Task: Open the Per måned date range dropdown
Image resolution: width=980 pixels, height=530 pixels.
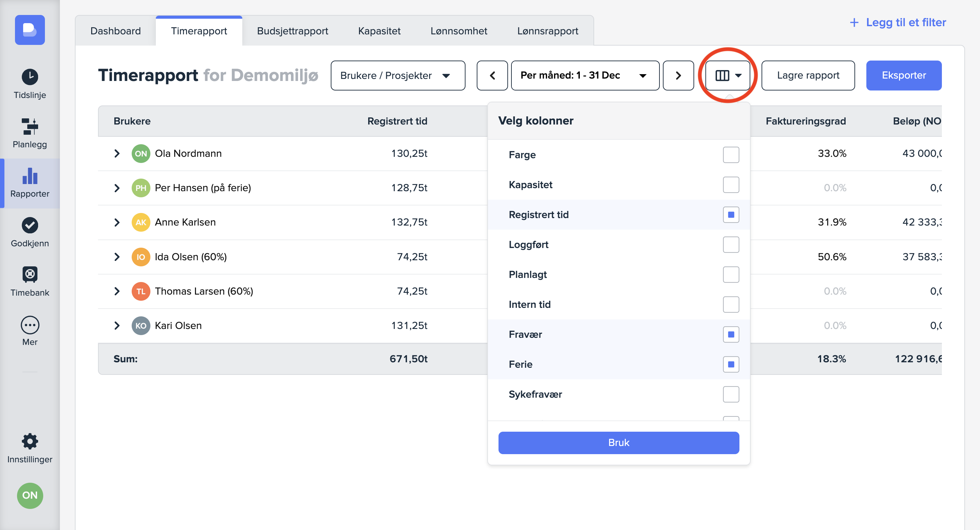Action: [585, 75]
